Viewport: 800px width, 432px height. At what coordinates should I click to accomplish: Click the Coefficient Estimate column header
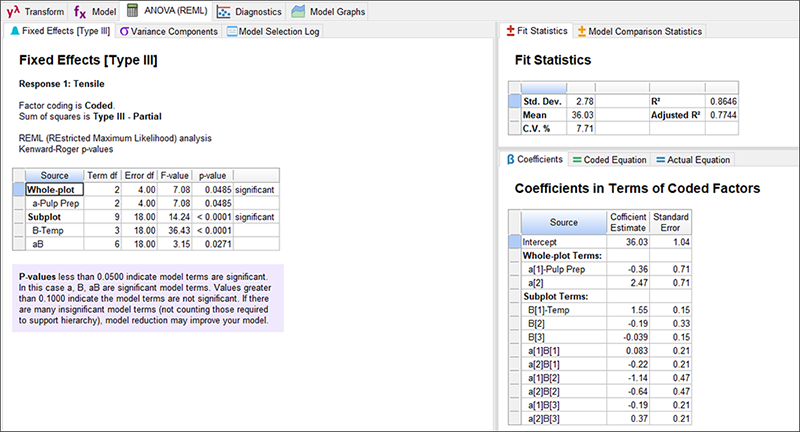[x=628, y=222]
